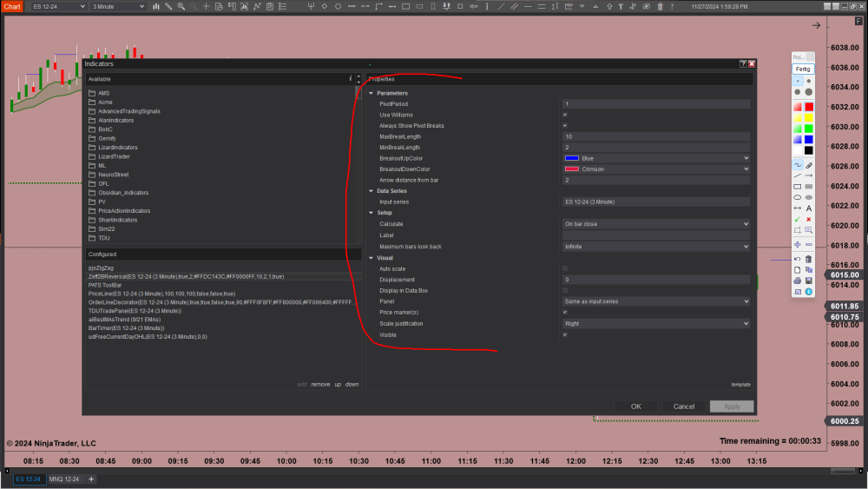
Task: Click the PivotPeriod value field
Action: coord(656,103)
